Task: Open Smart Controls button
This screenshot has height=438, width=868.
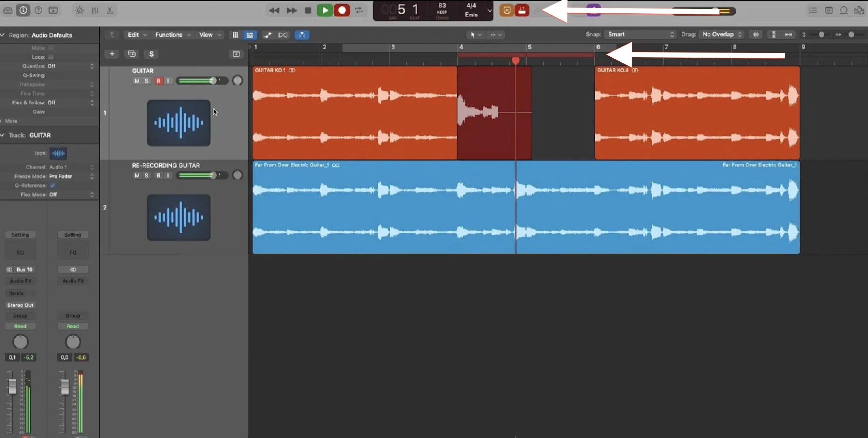Action: coord(80,10)
